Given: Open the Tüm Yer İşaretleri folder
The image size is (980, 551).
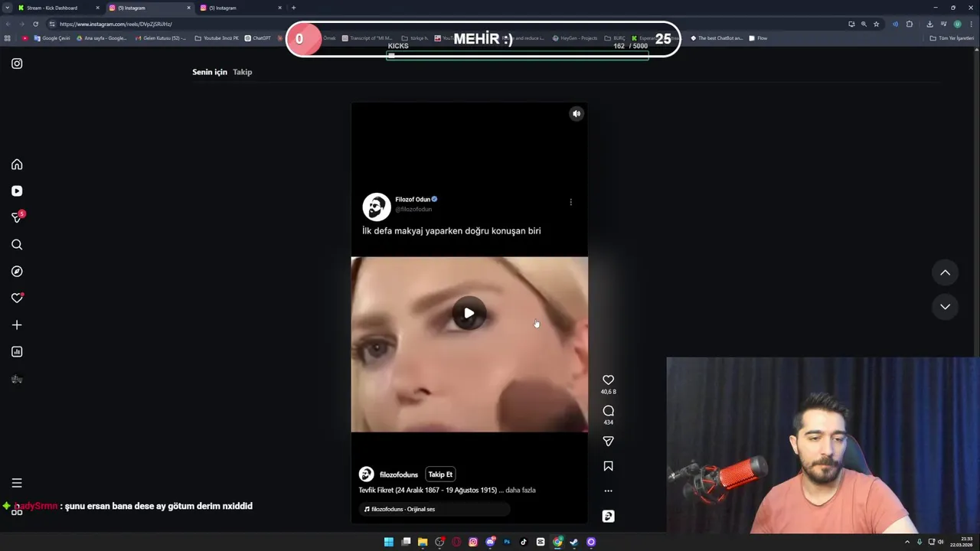Looking at the screenshot, I should coord(952,38).
